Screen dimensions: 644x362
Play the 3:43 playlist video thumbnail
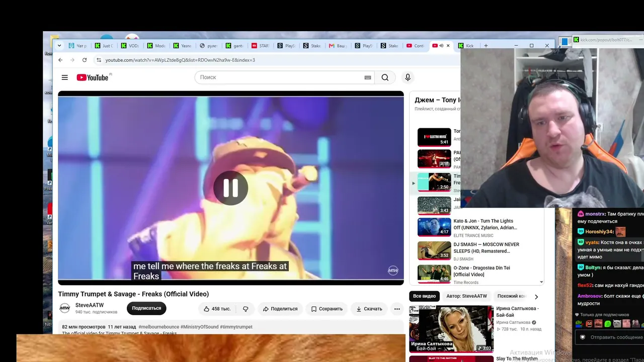pos(434,205)
